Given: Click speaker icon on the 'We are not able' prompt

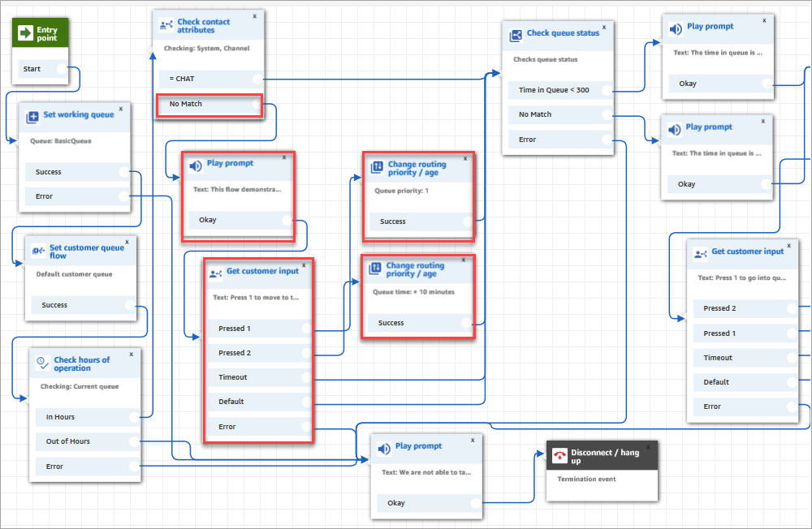Looking at the screenshot, I should point(384,447).
